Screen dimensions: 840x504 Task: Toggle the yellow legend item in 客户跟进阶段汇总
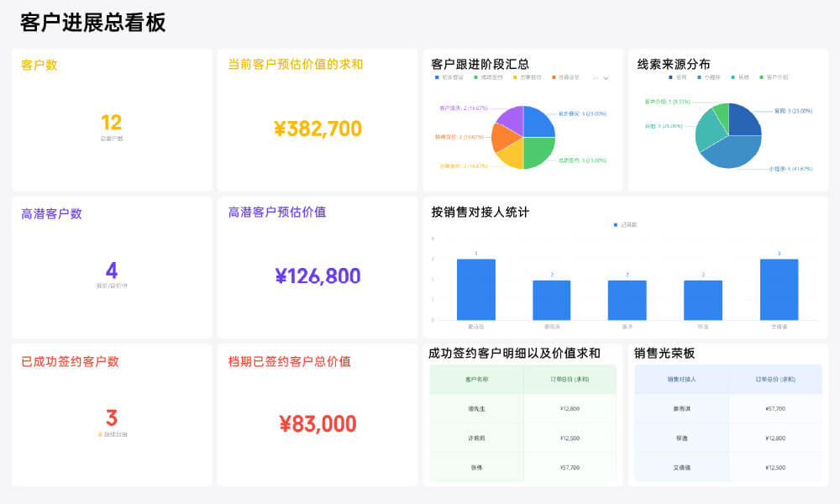[528, 77]
